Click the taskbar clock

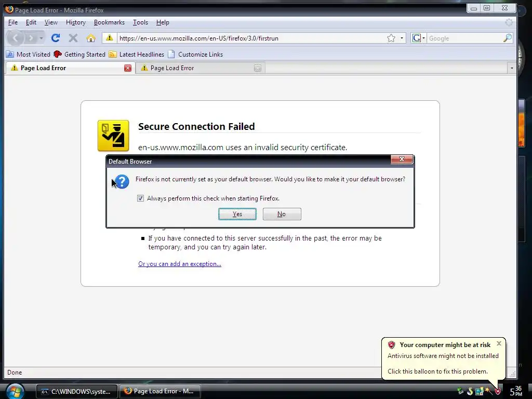(x=516, y=391)
